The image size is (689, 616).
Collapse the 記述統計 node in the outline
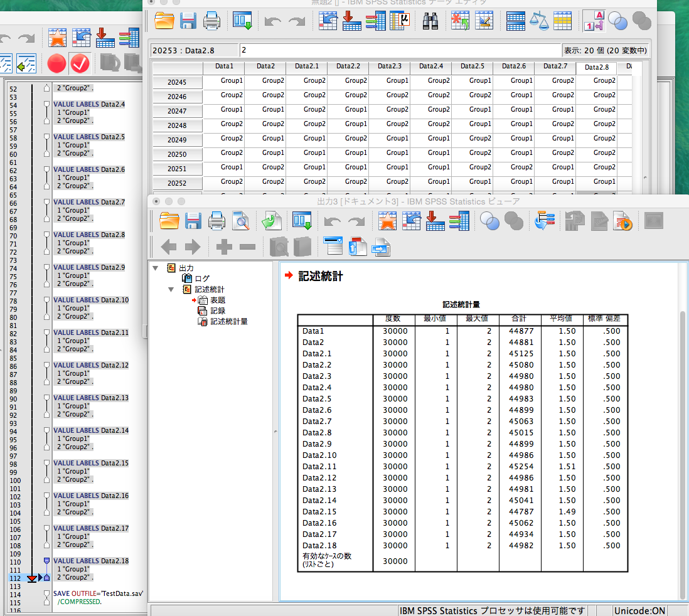[x=171, y=290]
